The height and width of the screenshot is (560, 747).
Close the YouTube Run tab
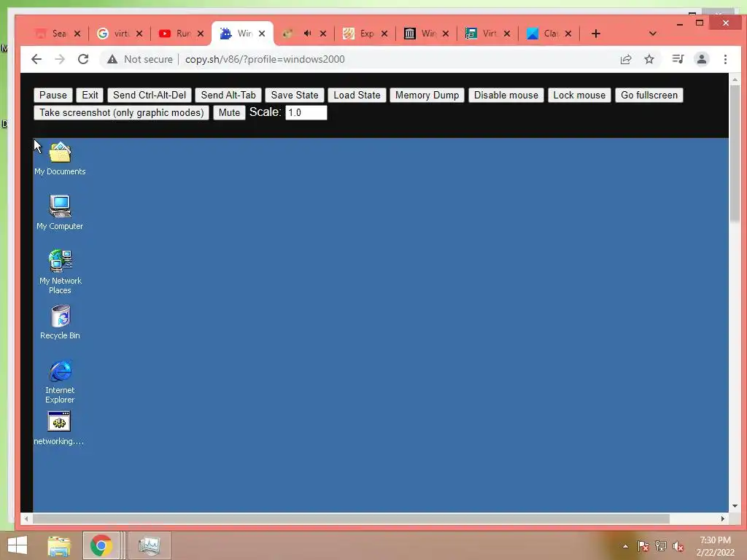(x=201, y=34)
